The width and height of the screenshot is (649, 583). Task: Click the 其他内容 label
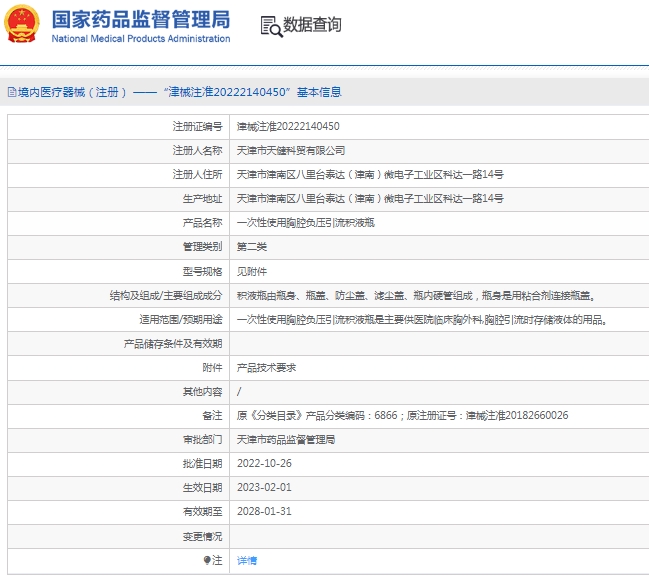pyautogui.click(x=202, y=391)
